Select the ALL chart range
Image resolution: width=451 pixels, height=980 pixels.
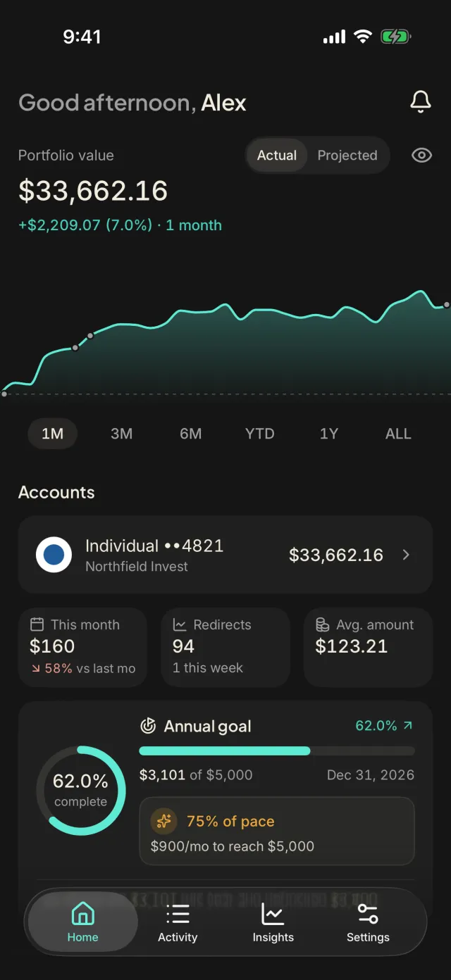pos(398,434)
